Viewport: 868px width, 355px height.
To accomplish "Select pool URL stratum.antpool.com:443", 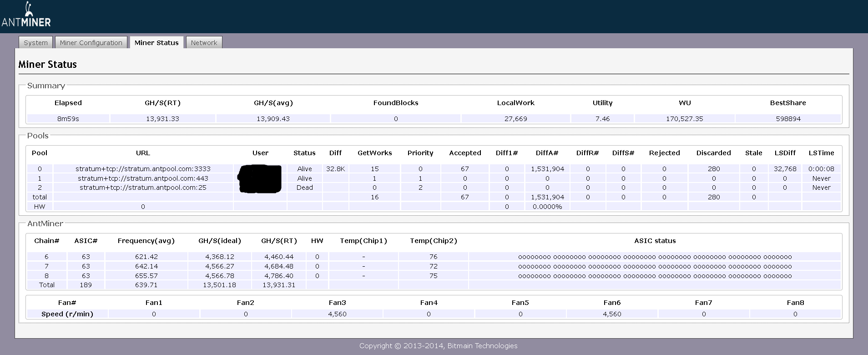I will pos(143,178).
